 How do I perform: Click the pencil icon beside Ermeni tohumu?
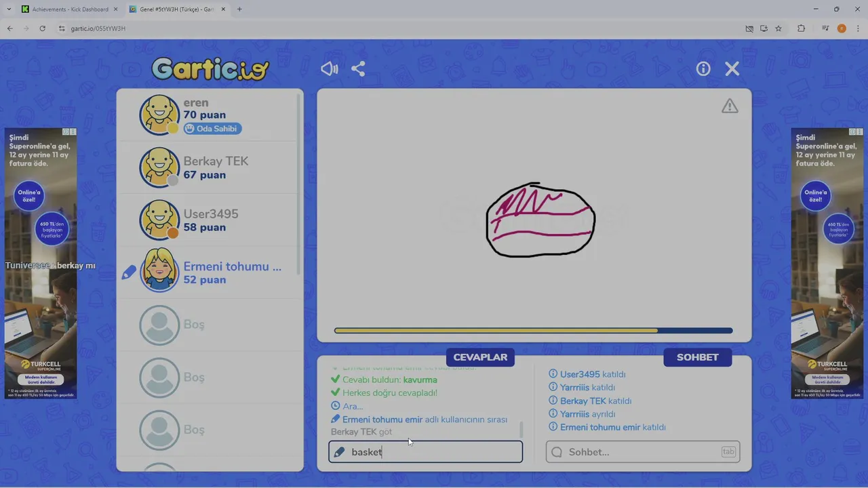click(x=129, y=272)
